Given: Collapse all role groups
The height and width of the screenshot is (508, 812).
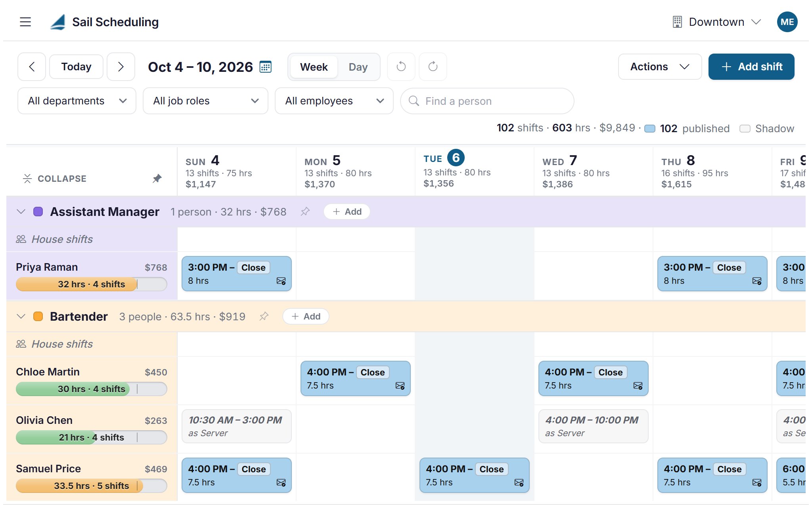Looking at the screenshot, I should click(x=54, y=179).
